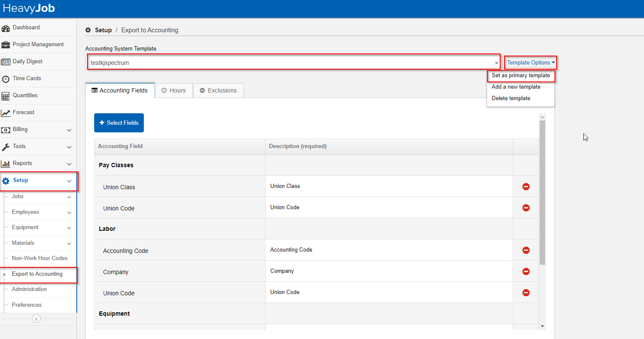Switch to the Hours tab
Viewport: 644px width, 339px height.
coord(174,90)
